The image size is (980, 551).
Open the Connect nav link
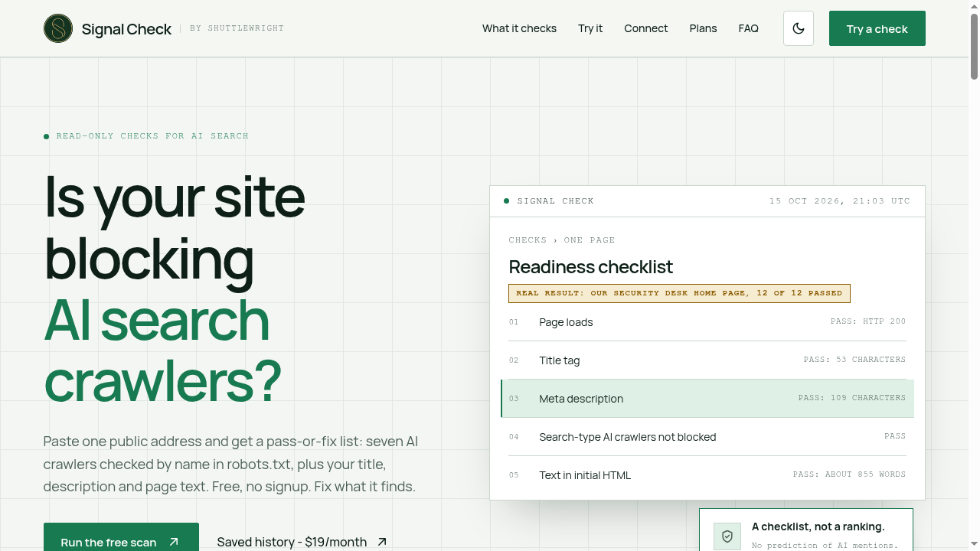(646, 28)
